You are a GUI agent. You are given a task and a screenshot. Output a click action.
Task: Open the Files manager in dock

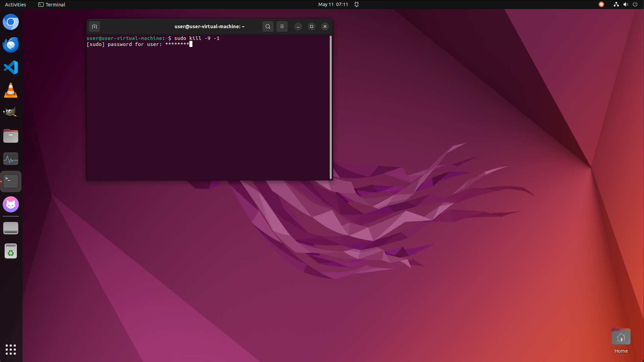(x=11, y=136)
